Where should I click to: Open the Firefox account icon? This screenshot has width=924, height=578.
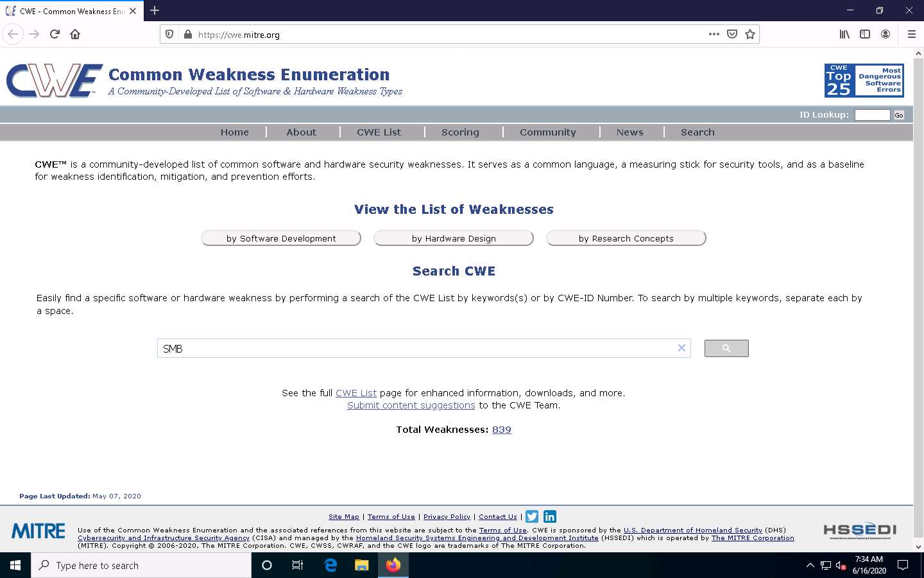(x=886, y=34)
